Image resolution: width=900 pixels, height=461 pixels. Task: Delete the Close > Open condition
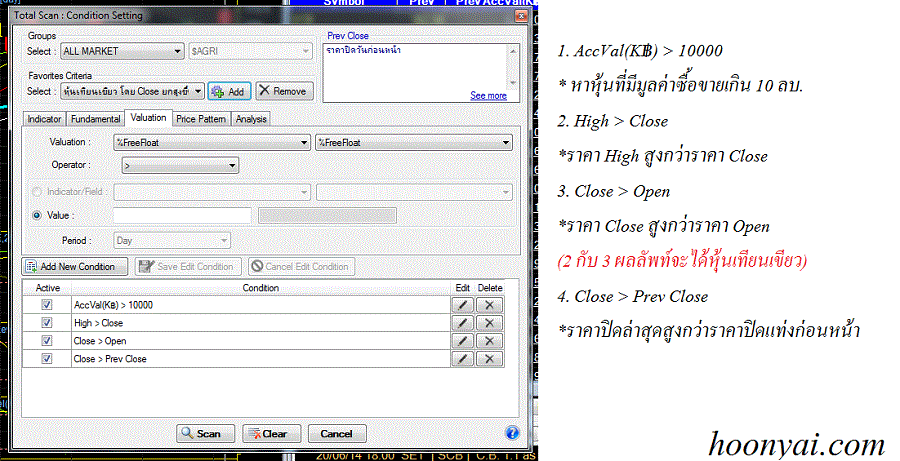[489, 341]
